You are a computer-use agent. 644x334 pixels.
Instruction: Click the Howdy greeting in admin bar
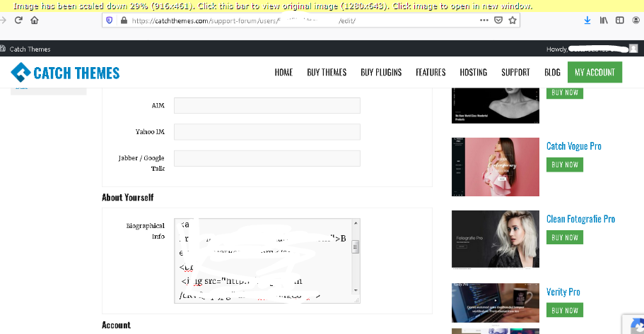pyautogui.click(x=556, y=49)
